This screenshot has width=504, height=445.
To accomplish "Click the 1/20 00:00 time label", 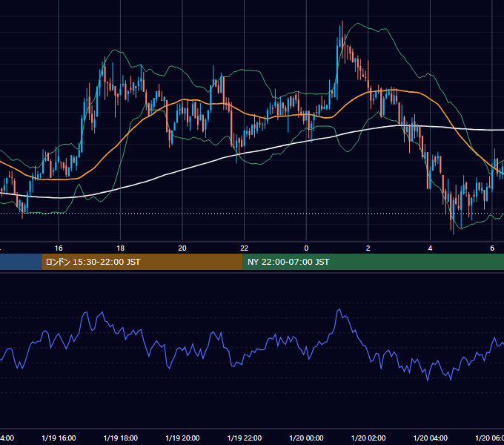I will (x=306, y=438).
